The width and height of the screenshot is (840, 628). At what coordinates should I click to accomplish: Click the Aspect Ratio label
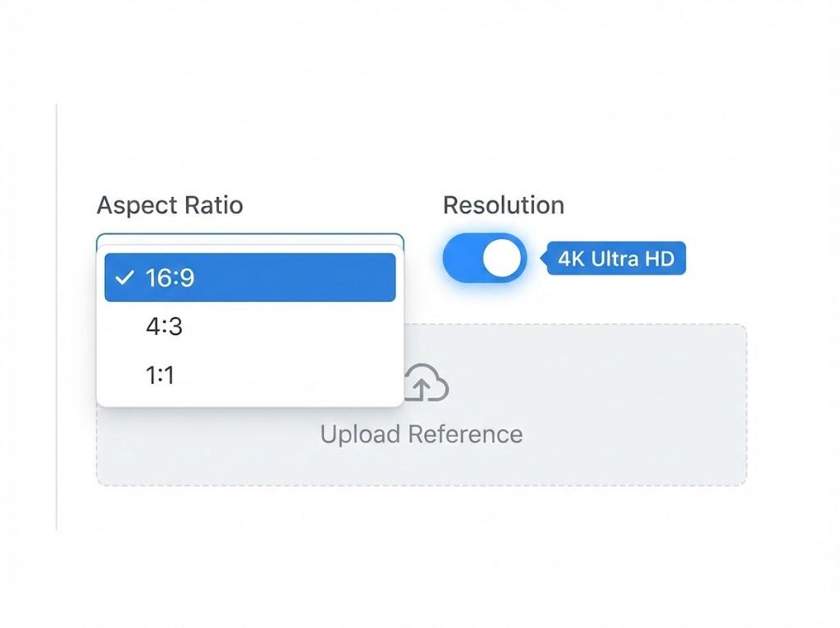[170, 205]
